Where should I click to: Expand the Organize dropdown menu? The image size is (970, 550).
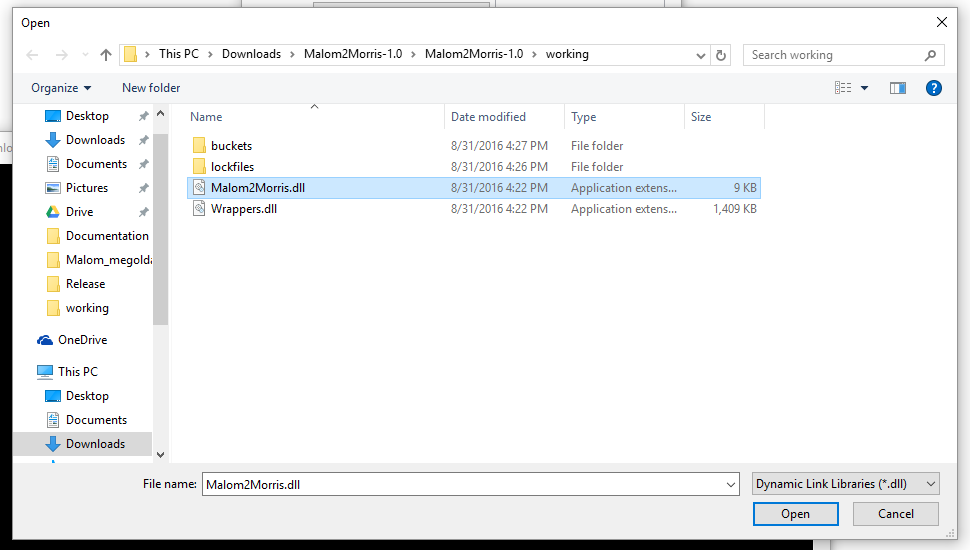point(61,88)
